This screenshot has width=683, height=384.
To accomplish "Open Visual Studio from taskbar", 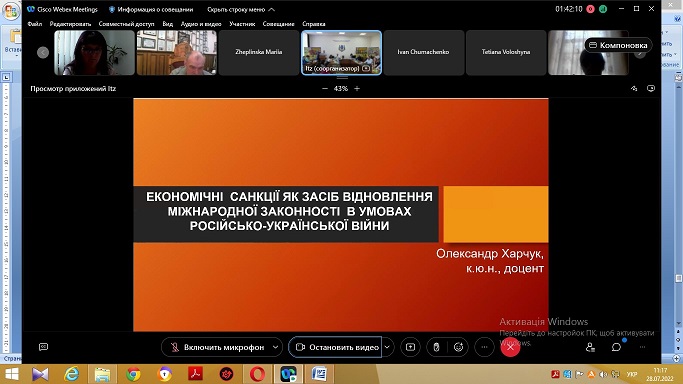I will 40,374.
